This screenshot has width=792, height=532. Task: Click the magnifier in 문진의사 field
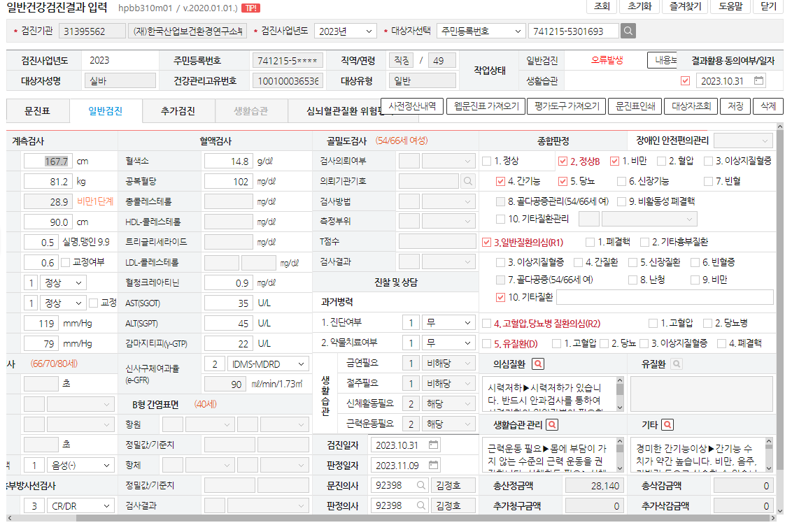420,485
